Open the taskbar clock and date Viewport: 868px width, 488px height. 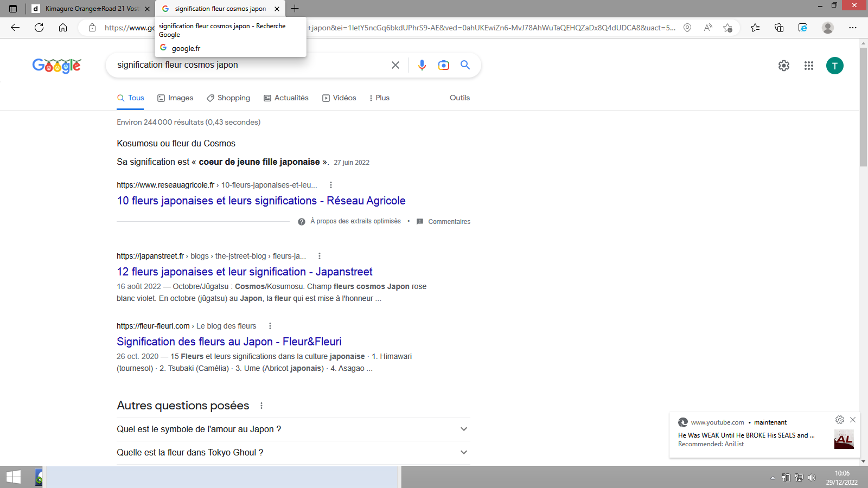pos(842,478)
